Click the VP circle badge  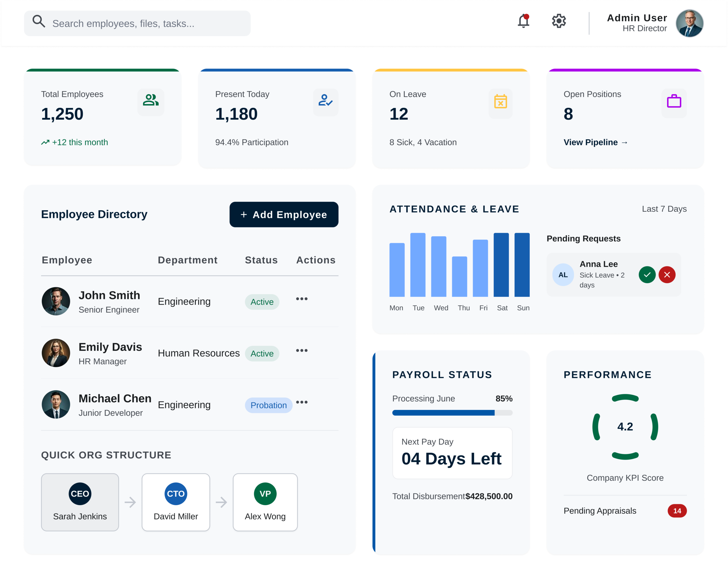tap(265, 494)
